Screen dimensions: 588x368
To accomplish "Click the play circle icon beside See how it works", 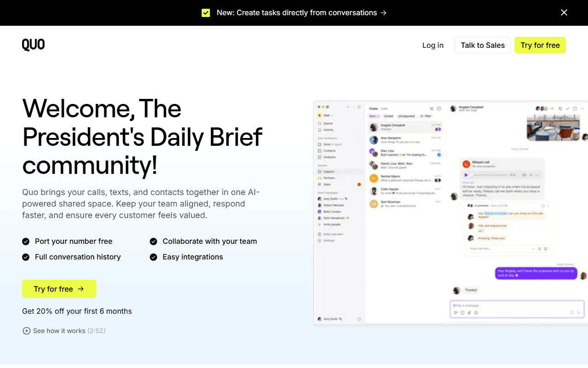I will (27, 331).
